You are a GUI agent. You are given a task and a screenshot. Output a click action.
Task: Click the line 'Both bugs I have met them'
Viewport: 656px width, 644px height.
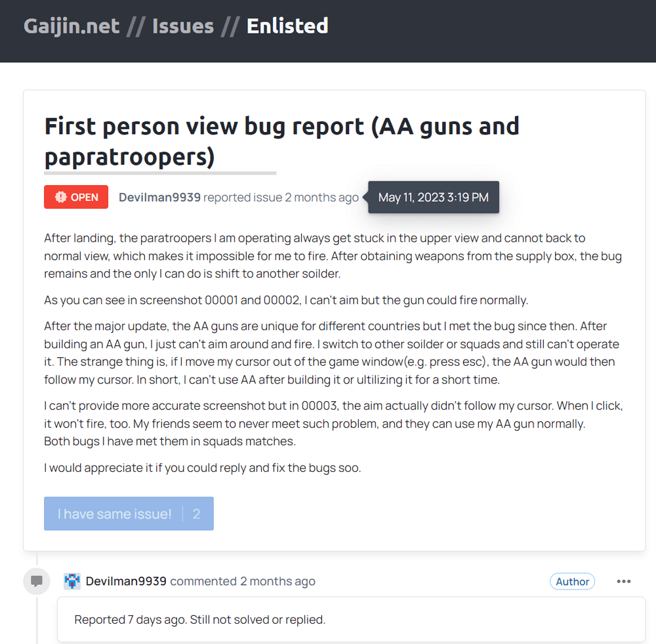pos(170,441)
